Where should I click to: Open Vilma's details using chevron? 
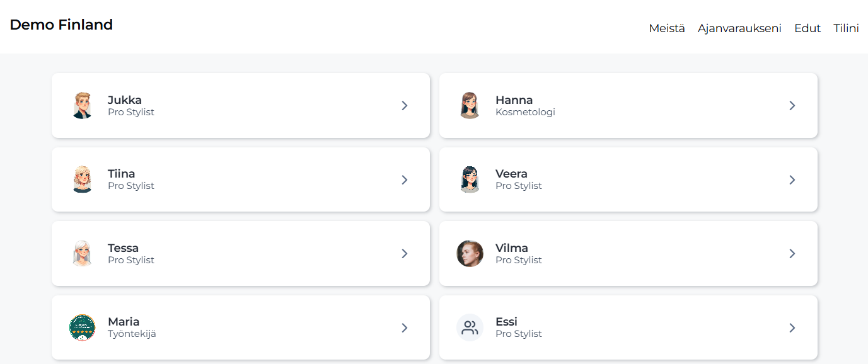(x=792, y=254)
